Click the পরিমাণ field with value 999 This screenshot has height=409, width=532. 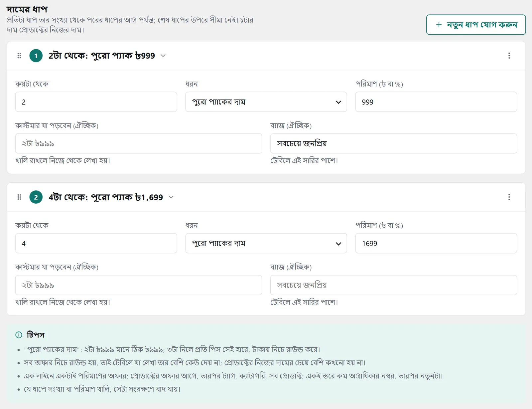coord(436,102)
